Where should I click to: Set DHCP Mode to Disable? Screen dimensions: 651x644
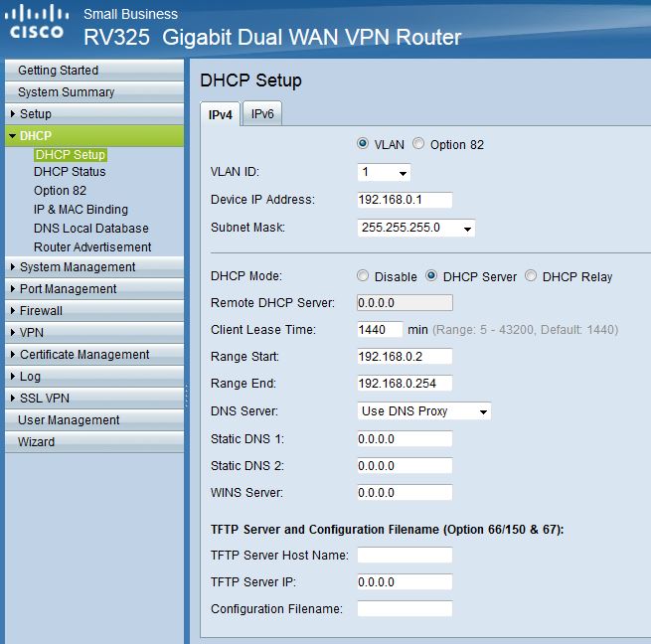coord(363,276)
